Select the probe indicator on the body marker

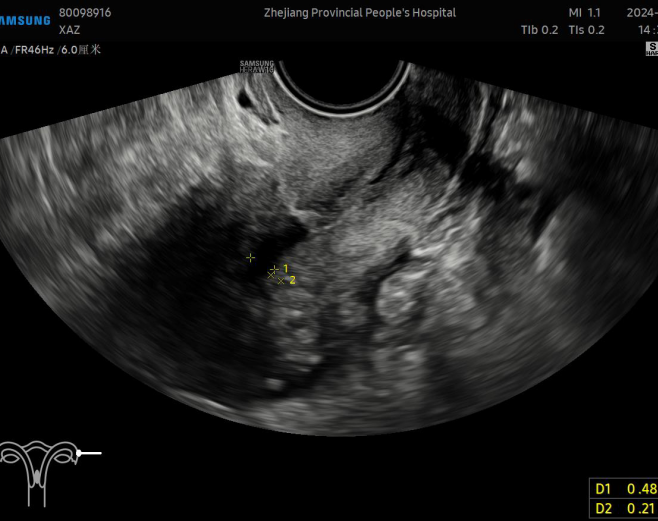(x=89, y=453)
